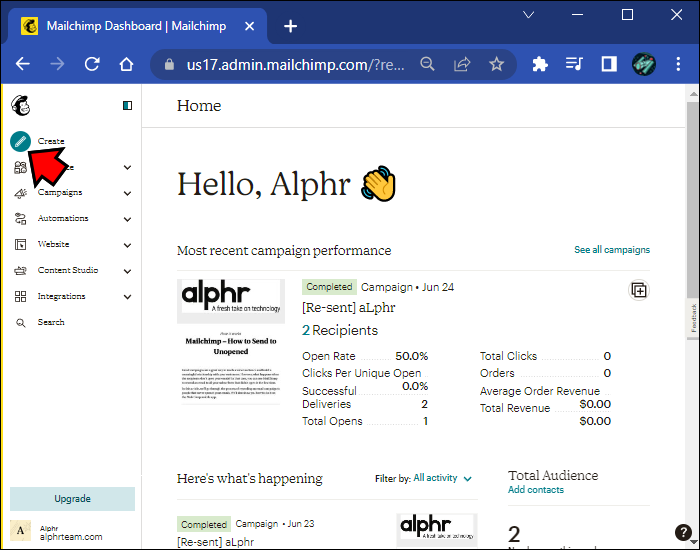
Task: Click the Create pencil icon
Action: click(21, 142)
